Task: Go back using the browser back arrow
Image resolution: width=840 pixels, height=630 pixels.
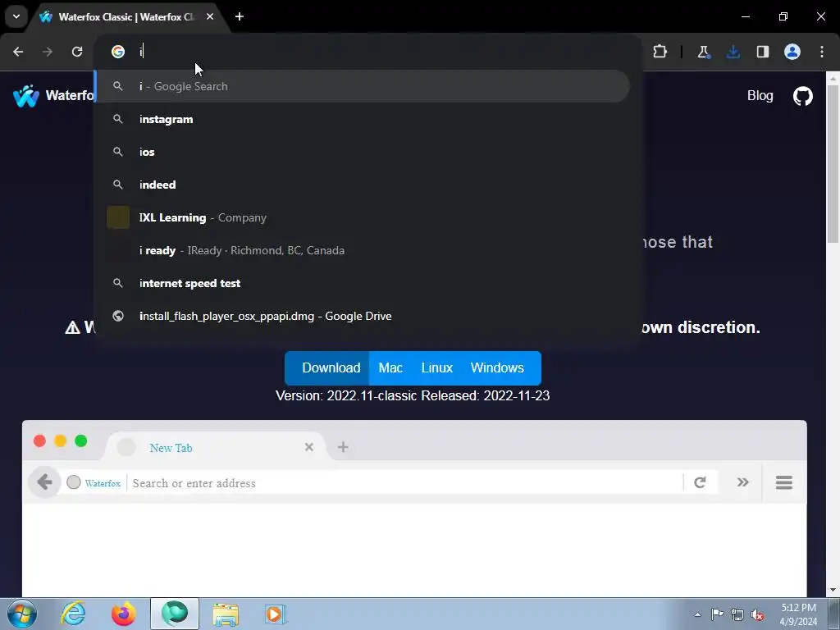Action: (18, 52)
